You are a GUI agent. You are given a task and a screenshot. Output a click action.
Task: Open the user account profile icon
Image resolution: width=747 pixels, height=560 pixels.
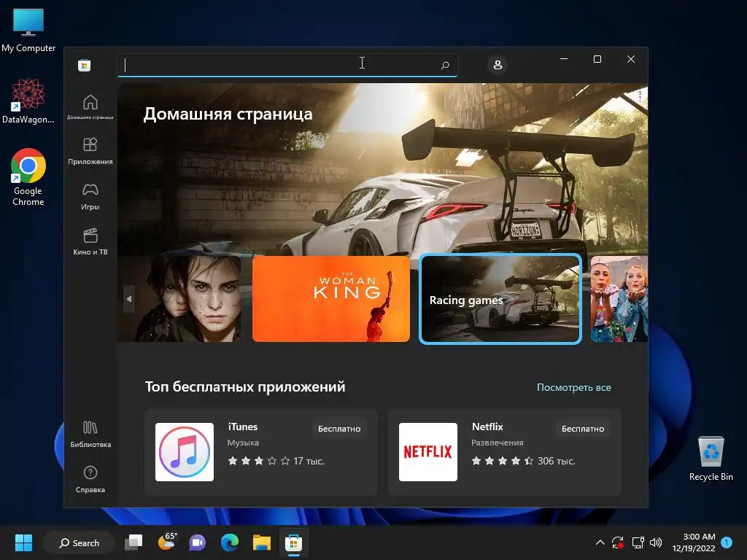(x=498, y=65)
